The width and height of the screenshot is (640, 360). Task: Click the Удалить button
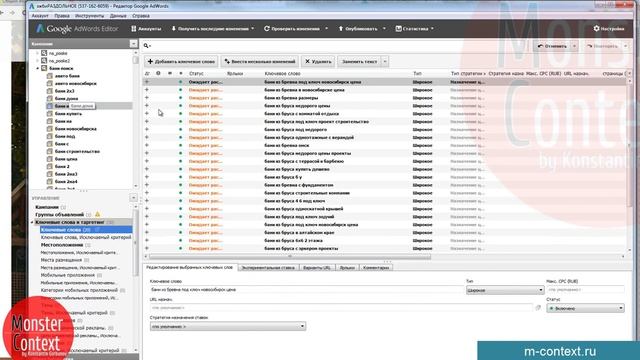318,62
